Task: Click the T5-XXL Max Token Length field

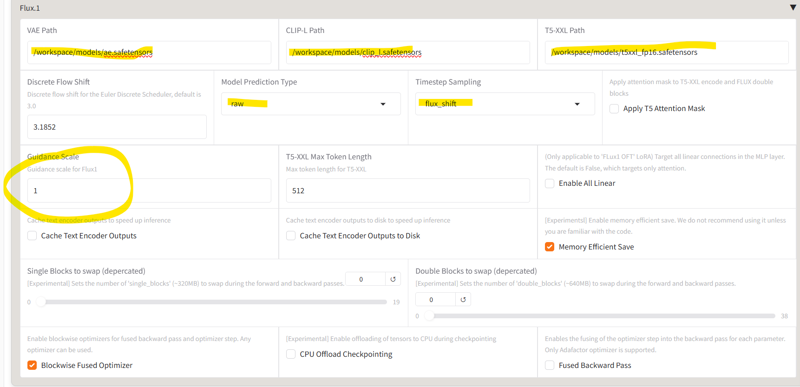Action: pos(408,191)
